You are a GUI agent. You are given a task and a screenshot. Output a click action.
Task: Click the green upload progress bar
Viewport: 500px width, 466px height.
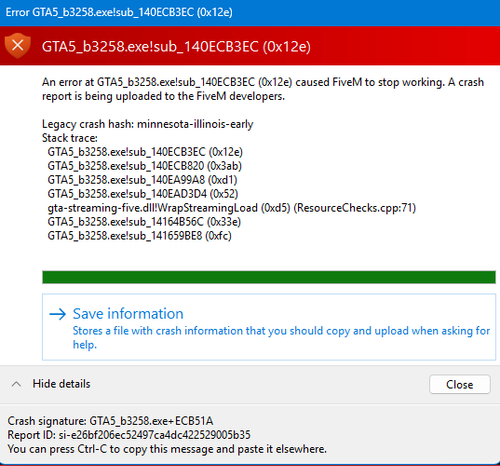pyautogui.click(x=269, y=277)
